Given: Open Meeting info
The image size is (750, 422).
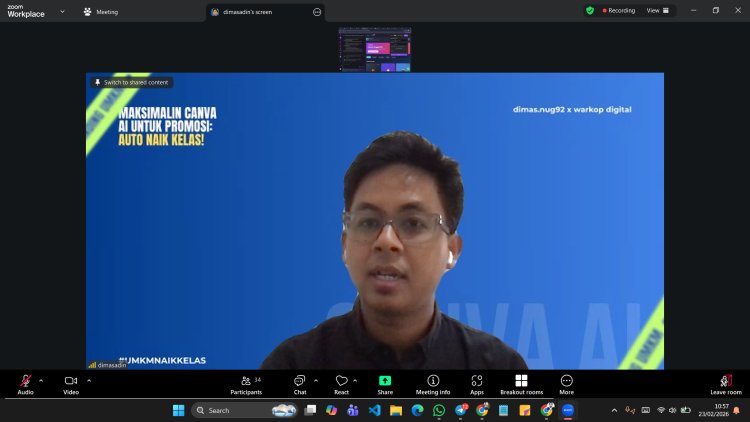Looking at the screenshot, I should pyautogui.click(x=433, y=384).
